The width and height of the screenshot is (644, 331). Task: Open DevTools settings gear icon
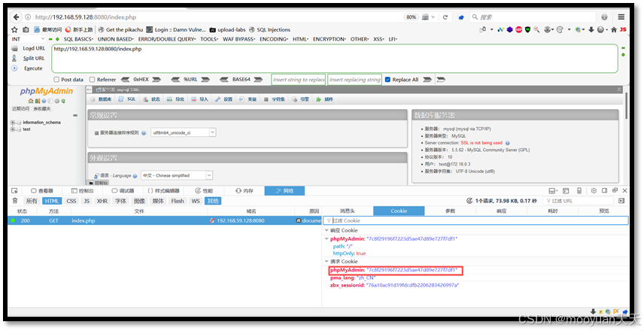(594, 191)
